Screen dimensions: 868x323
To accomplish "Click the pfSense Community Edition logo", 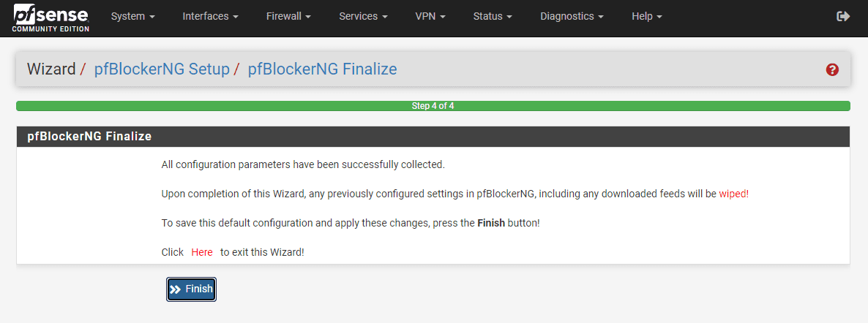I will pos(50,18).
